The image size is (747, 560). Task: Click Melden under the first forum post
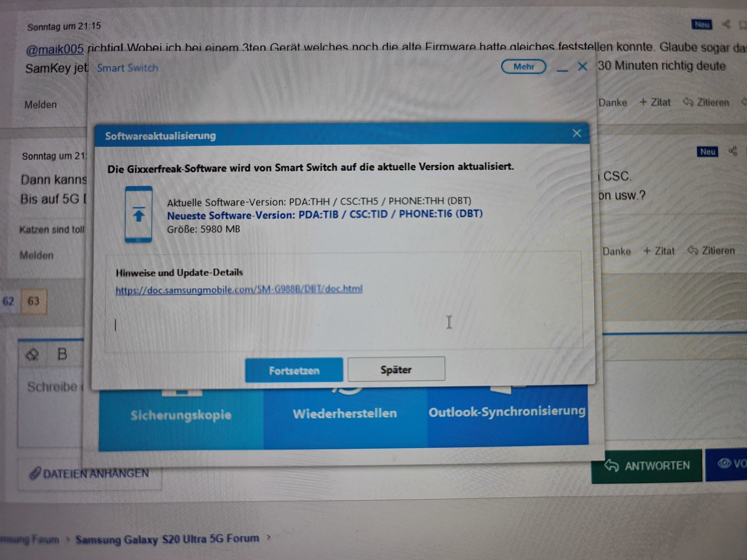[x=40, y=105]
